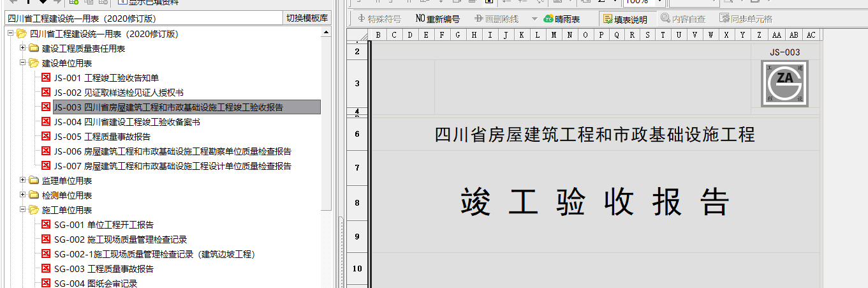868x288 pixels.
Task: Select column T header
Action: pos(664,35)
